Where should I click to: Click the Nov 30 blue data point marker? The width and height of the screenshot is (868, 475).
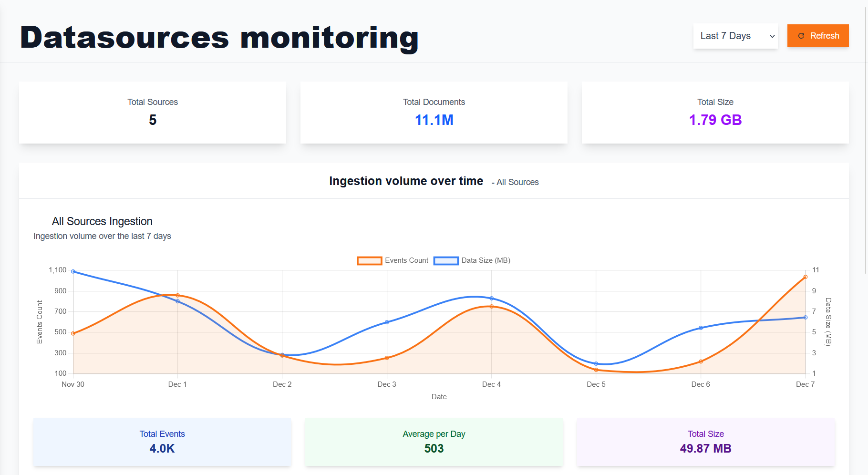[72, 271]
